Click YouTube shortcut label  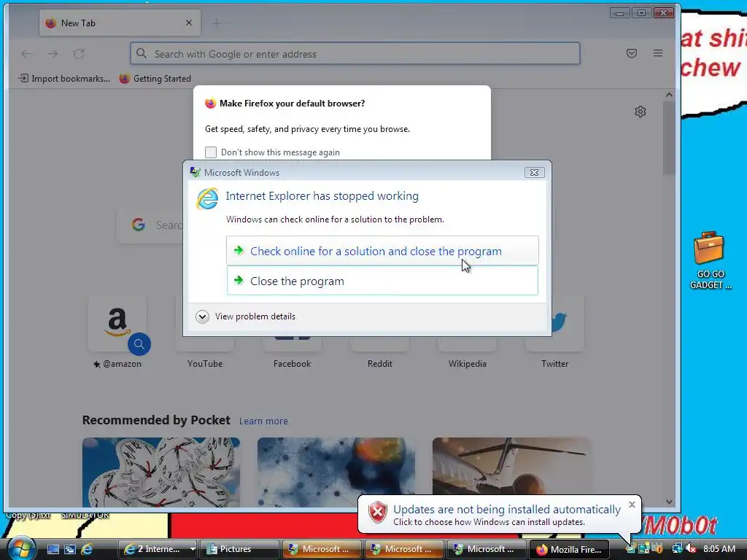(x=205, y=364)
